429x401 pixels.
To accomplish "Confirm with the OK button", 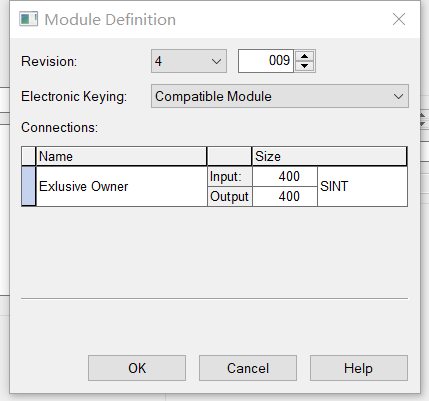I will pos(137,368).
